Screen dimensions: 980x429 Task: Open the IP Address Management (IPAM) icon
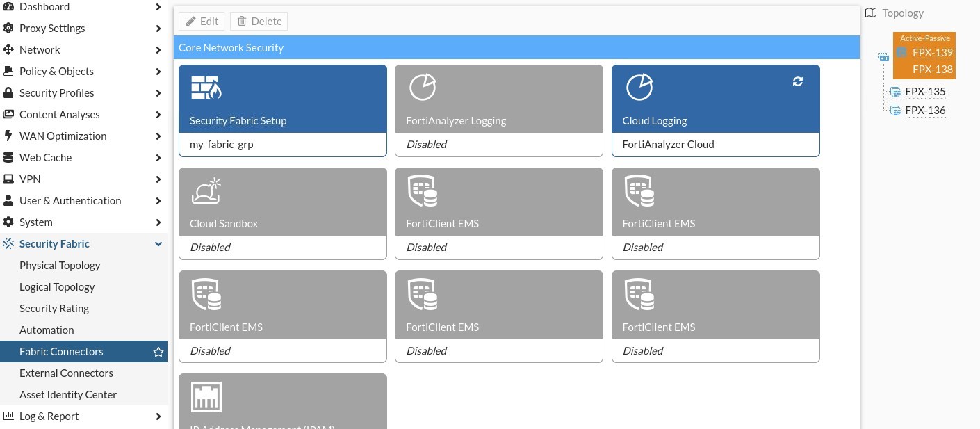[x=206, y=396]
